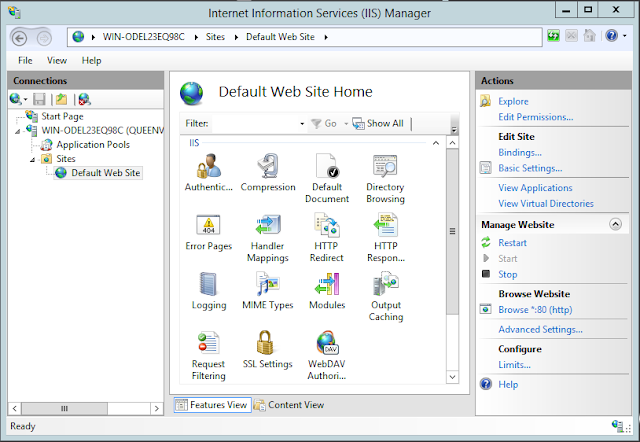
Task: Click inside the Filter text field
Action: point(255,124)
